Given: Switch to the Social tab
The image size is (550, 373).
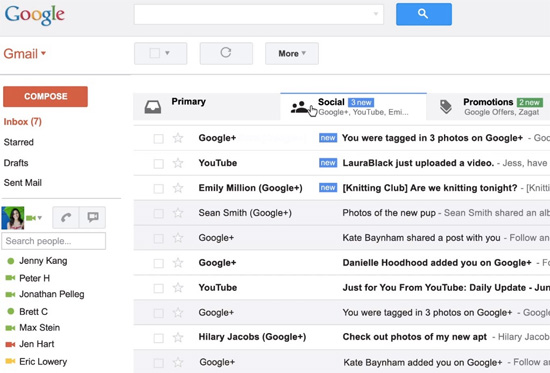Looking at the screenshot, I should coord(353,107).
